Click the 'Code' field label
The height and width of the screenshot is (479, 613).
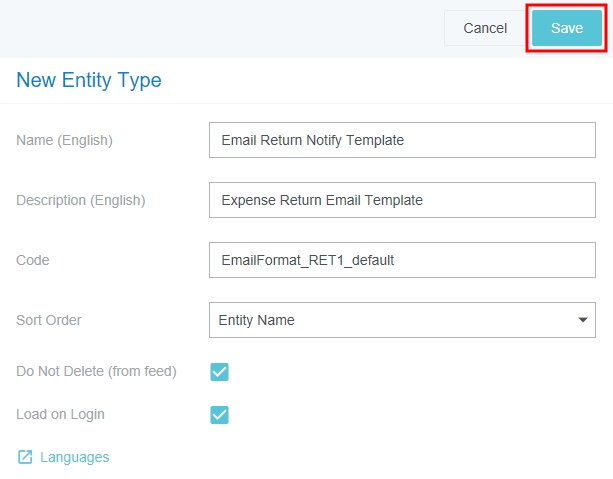click(x=33, y=260)
